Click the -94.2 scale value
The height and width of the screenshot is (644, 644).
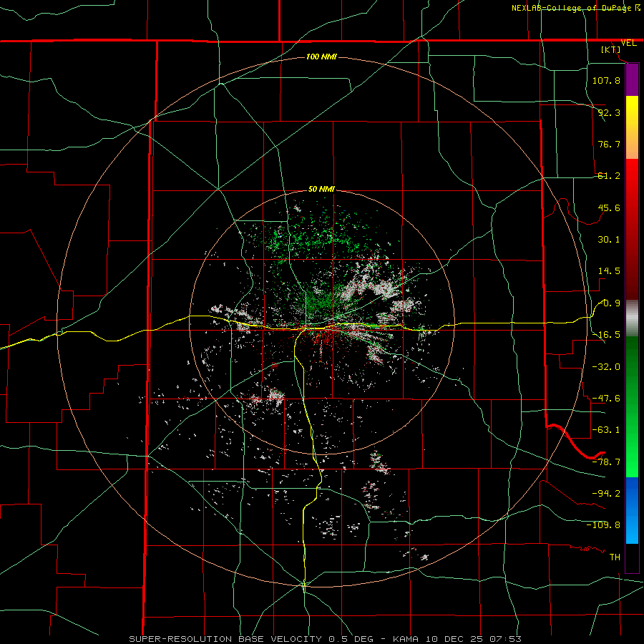click(606, 493)
